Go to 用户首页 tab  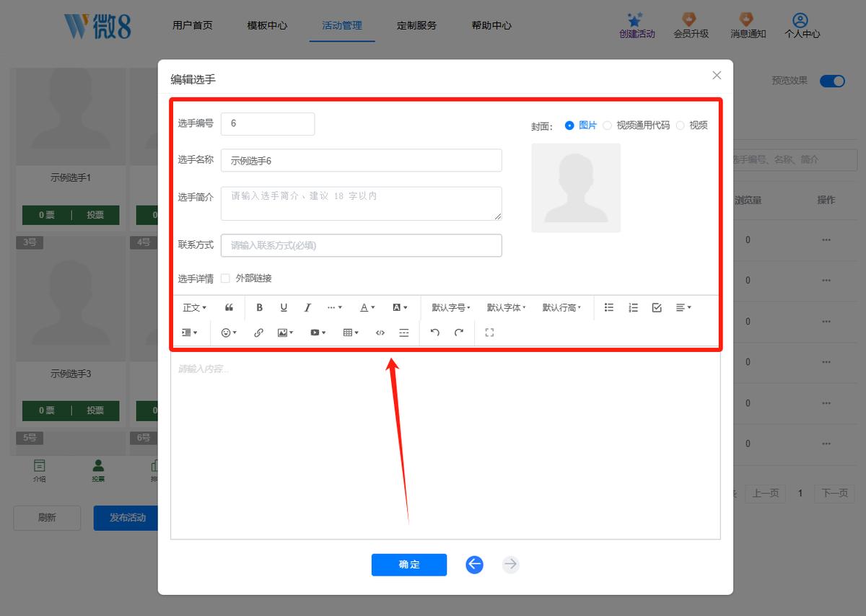pos(193,25)
